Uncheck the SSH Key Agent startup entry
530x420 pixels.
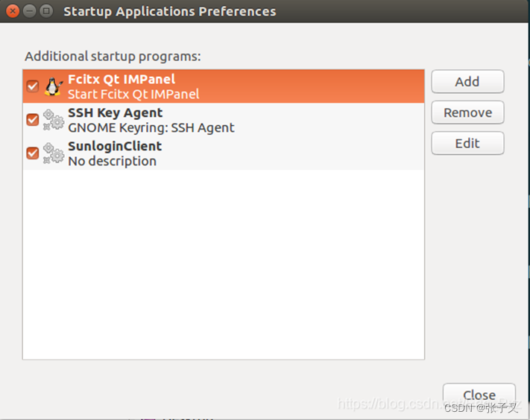point(32,119)
